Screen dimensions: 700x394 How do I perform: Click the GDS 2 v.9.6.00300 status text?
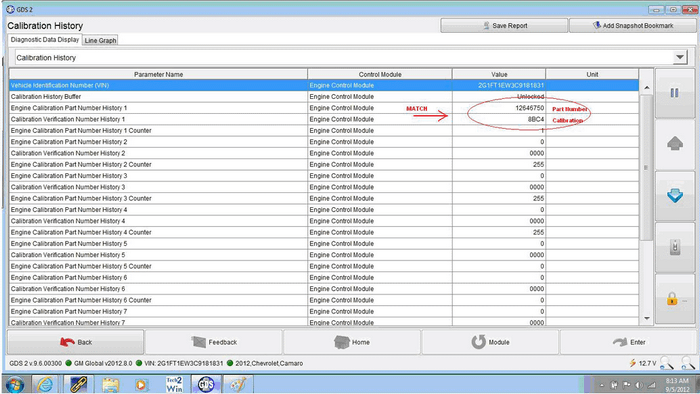(35, 363)
